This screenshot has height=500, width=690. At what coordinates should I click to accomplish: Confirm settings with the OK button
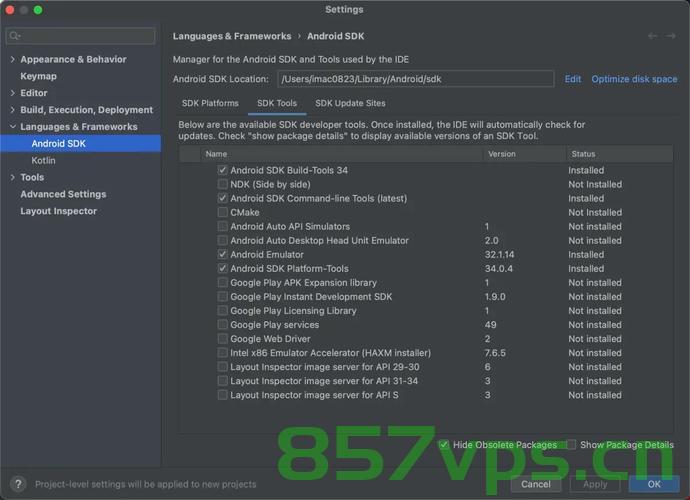654,484
